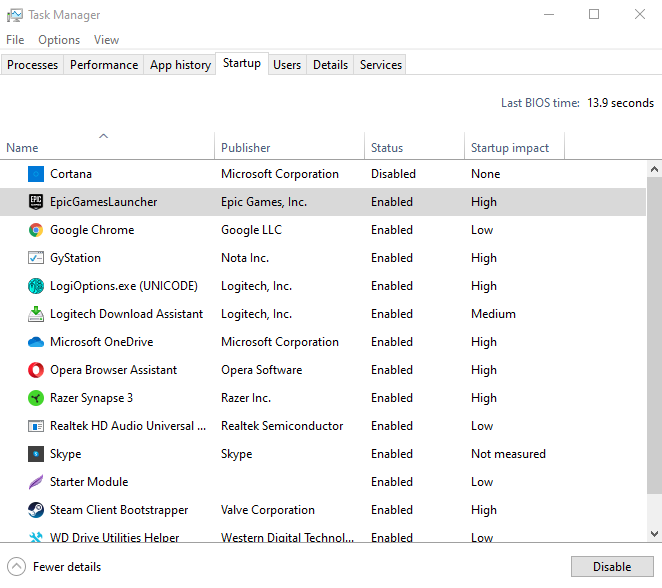Open the File menu

coord(15,40)
